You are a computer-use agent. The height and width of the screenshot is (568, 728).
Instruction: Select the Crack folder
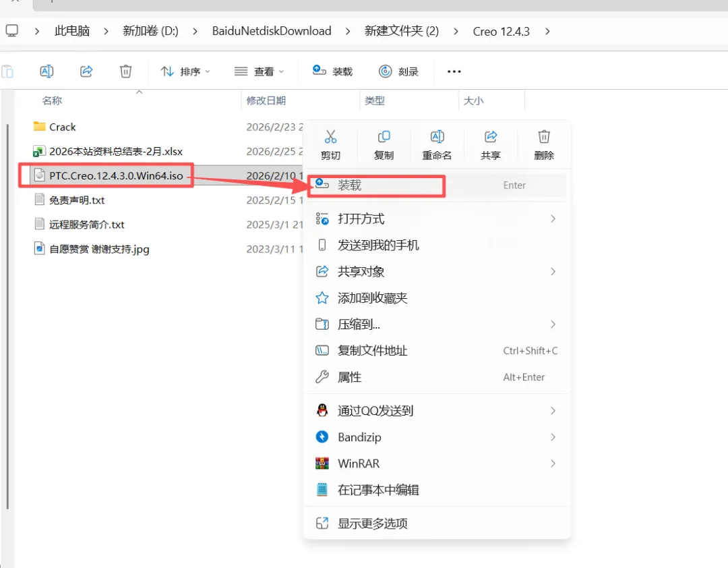(62, 127)
